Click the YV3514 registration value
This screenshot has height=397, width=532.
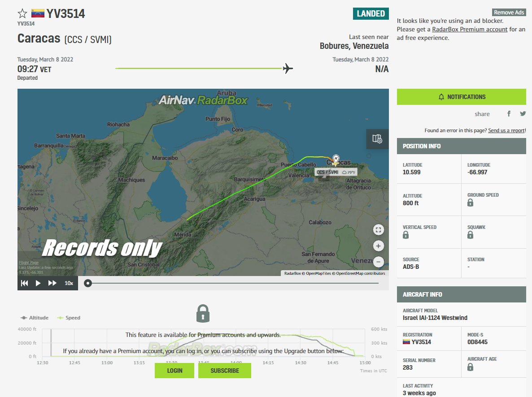pyautogui.click(x=421, y=342)
